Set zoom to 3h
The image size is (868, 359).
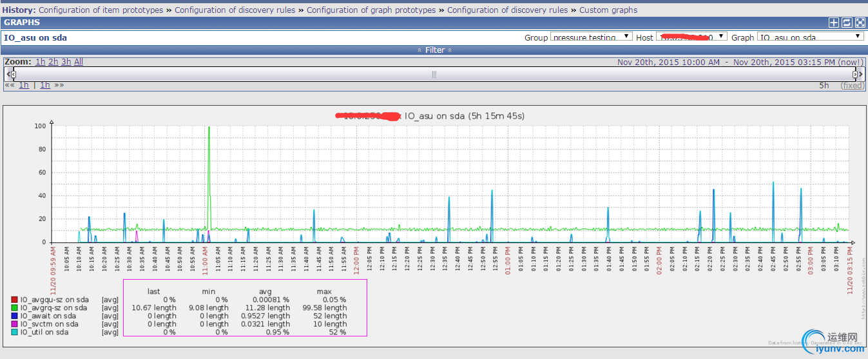(66, 62)
